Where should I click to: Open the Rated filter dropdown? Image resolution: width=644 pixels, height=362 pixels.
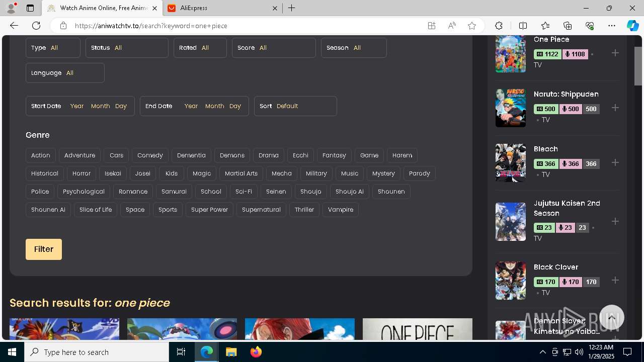coord(200,48)
